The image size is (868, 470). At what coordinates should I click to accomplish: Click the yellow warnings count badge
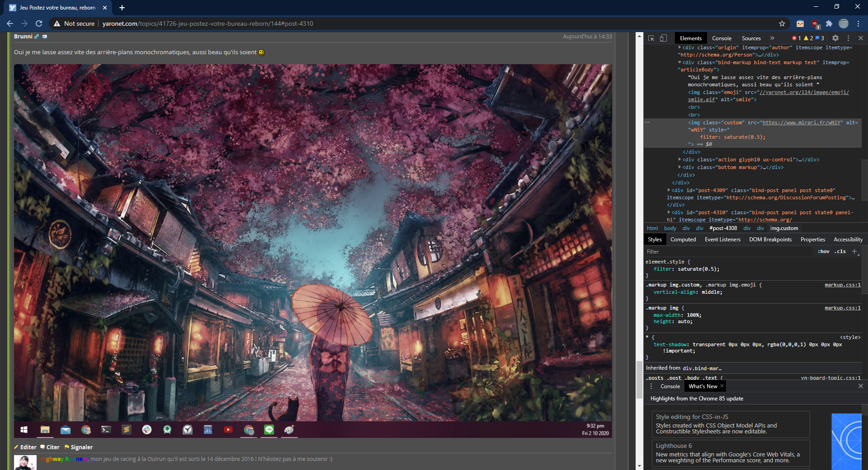tap(808, 38)
